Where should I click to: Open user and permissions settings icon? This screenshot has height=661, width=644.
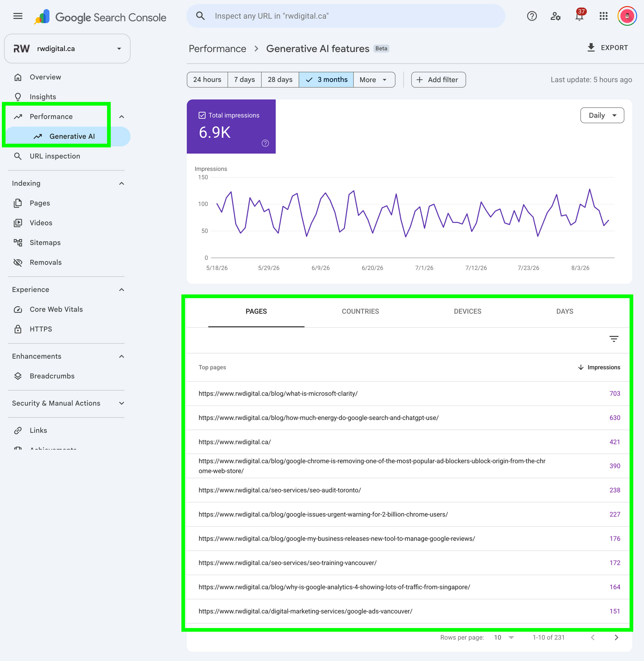(x=555, y=16)
